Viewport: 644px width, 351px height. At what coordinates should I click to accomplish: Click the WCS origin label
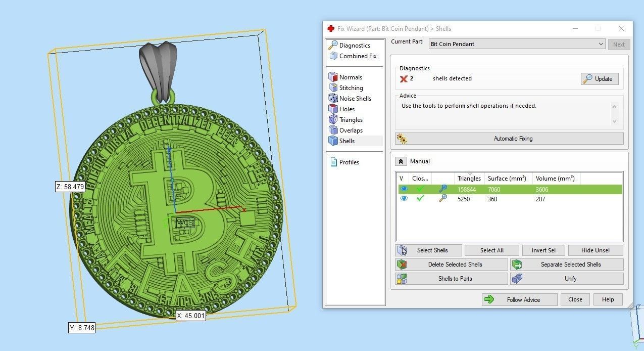[x=185, y=223]
